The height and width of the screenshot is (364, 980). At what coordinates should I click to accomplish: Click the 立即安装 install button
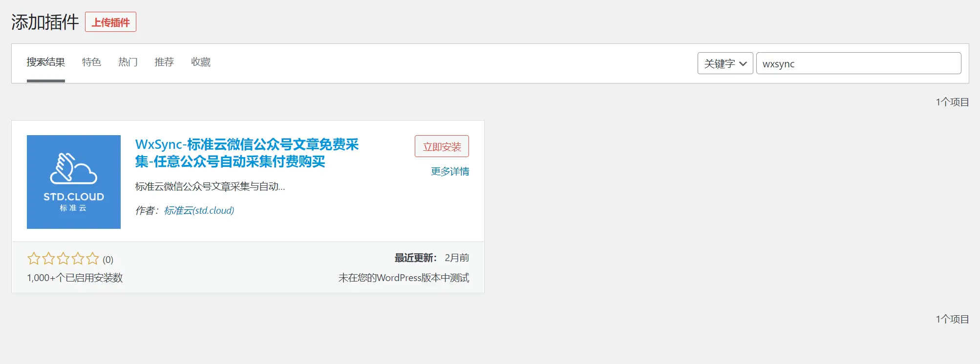442,146
